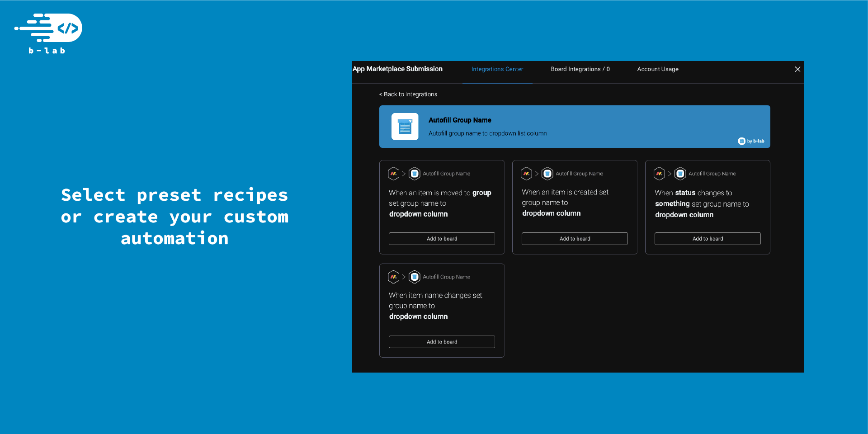Viewport: 868px width, 434px height.
Task: Click Autofill app icon on 'item is moved to group' card
Action: pos(415,174)
